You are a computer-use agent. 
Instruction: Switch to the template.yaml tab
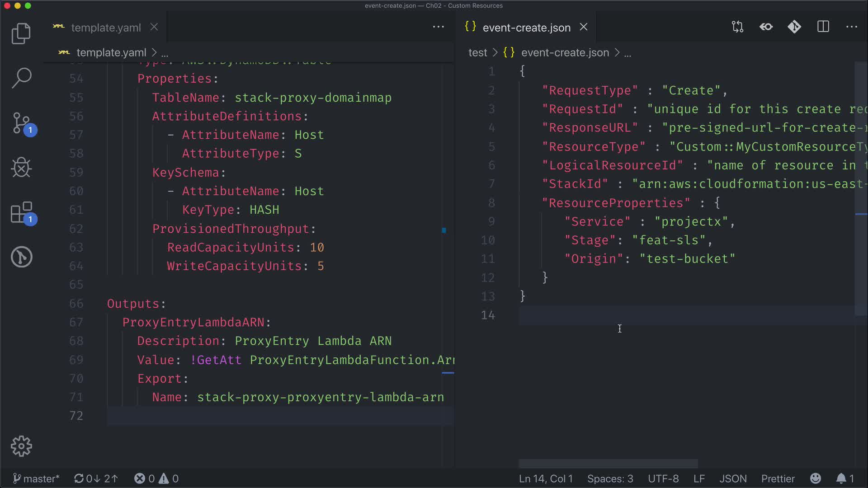(x=105, y=28)
